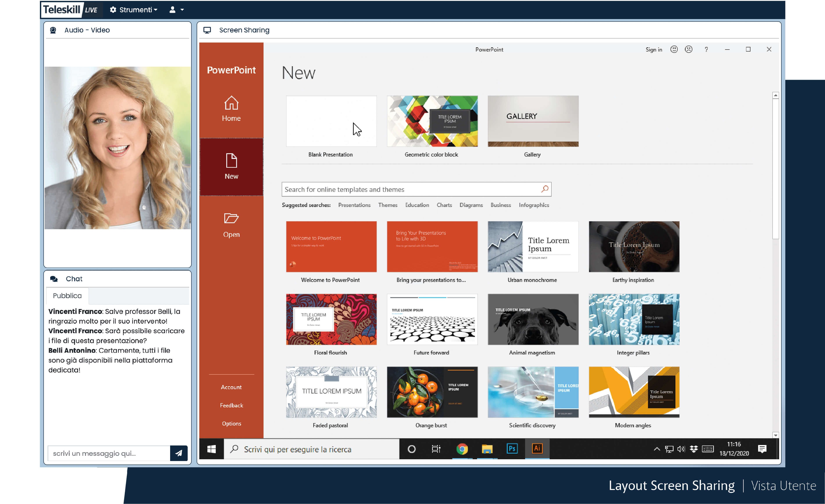Click the Education suggested search
The width and height of the screenshot is (825, 504).
(x=417, y=205)
